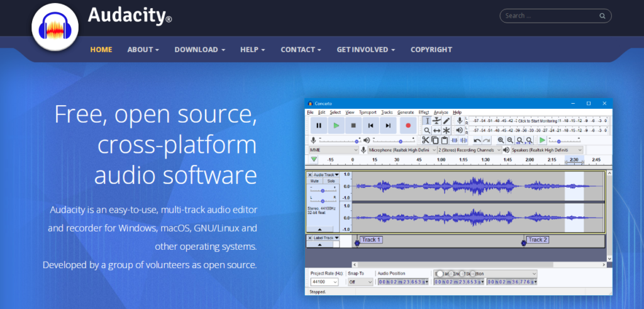Close the Label Track with its X
The image size is (644, 309).
point(309,238)
